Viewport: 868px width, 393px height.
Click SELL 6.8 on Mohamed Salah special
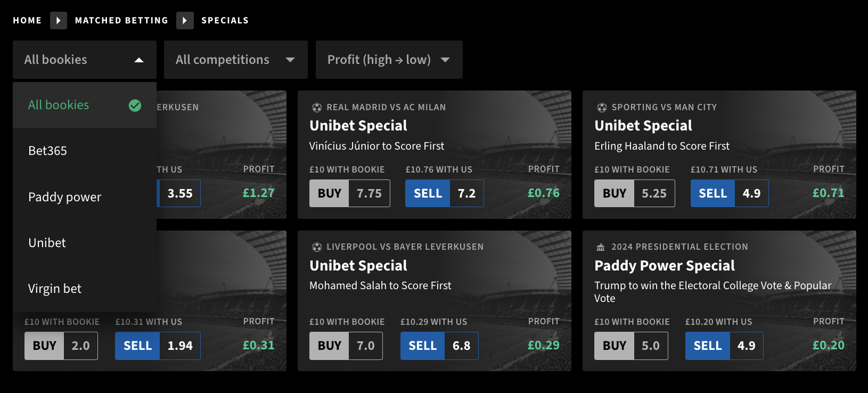(439, 346)
